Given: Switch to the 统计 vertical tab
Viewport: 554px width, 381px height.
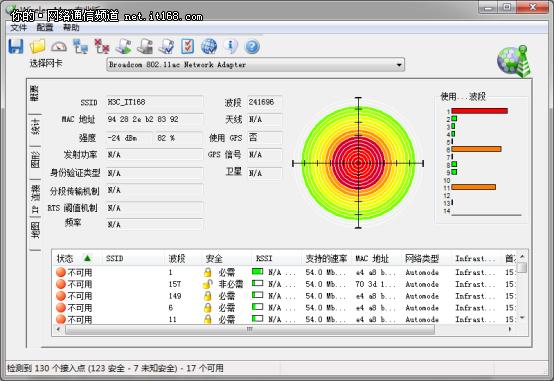Looking at the screenshot, I should (x=34, y=128).
